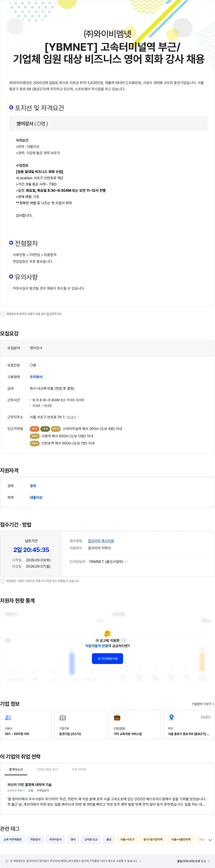Click the 경기>경기전지역 tag

[x=153, y=839]
